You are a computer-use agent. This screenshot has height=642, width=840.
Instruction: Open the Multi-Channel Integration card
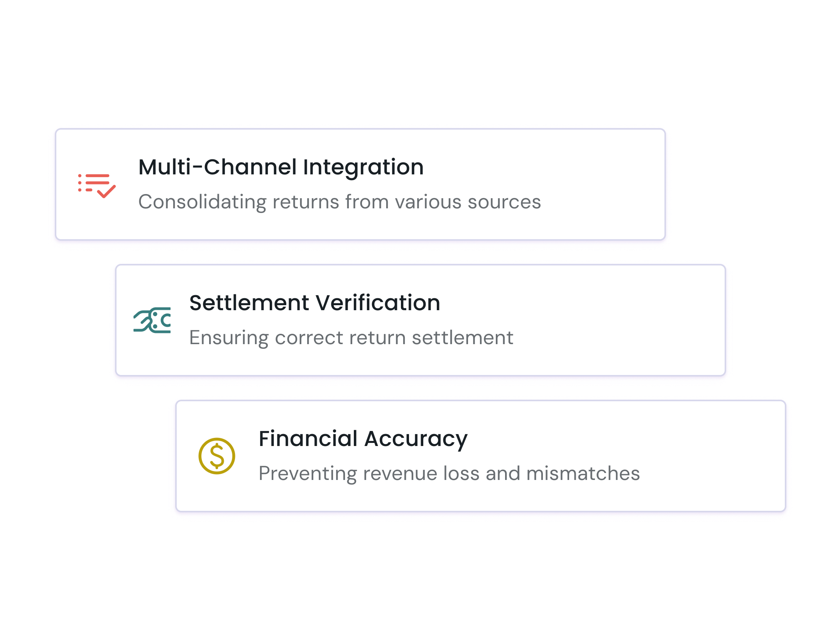coord(360,184)
